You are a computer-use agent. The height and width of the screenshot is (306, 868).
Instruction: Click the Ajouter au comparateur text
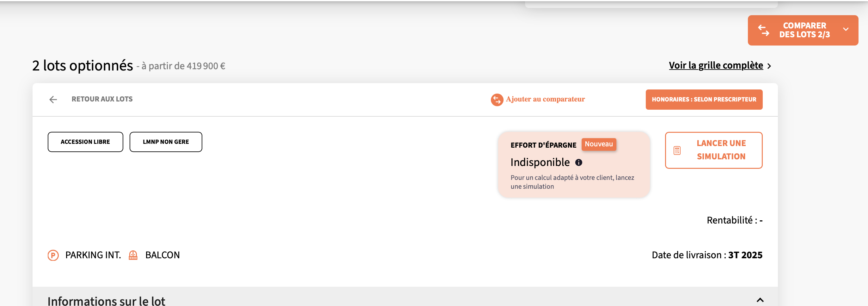pos(545,99)
